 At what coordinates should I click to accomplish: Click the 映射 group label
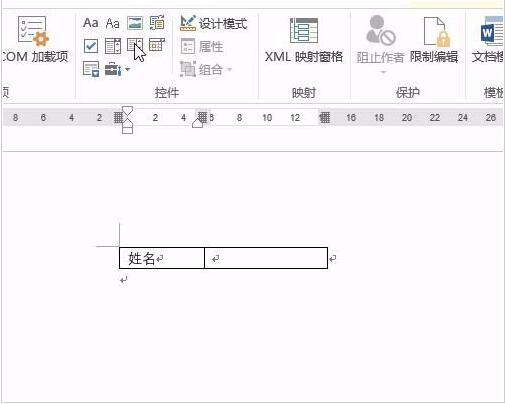click(x=303, y=92)
